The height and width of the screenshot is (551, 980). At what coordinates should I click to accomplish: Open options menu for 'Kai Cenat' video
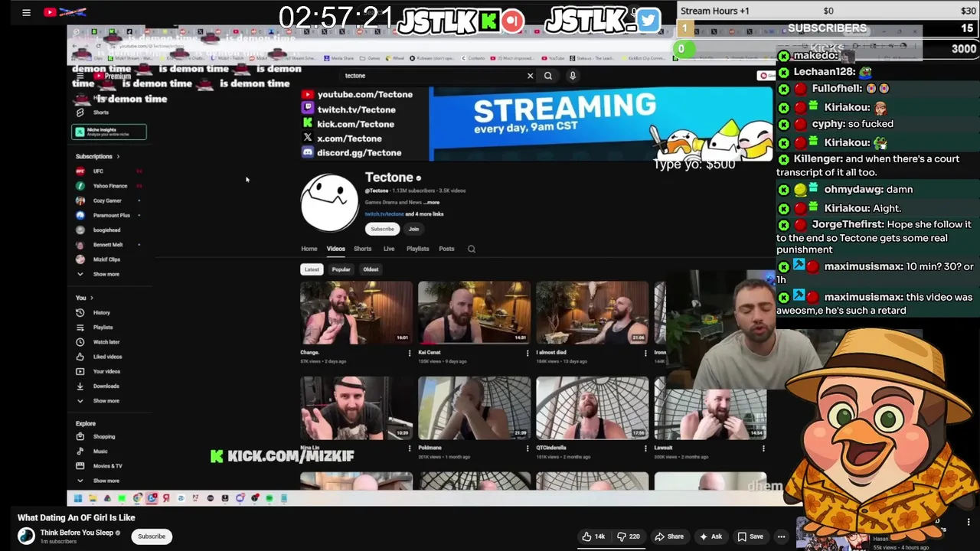pos(527,354)
